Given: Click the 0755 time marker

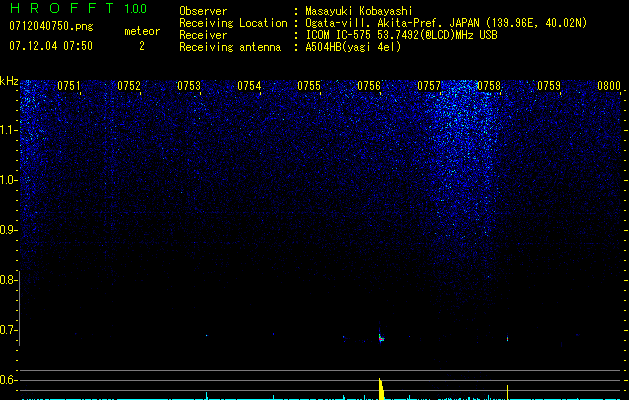Looking at the screenshot, I should click(x=309, y=86).
